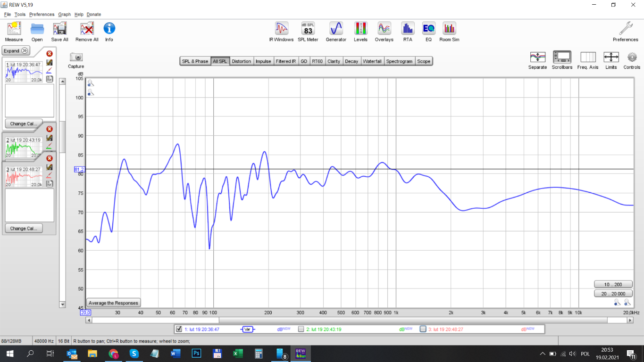Uncheck trace 1: lut 19 20:36:47
The width and height of the screenshot is (644, 362).
point(179,329)
